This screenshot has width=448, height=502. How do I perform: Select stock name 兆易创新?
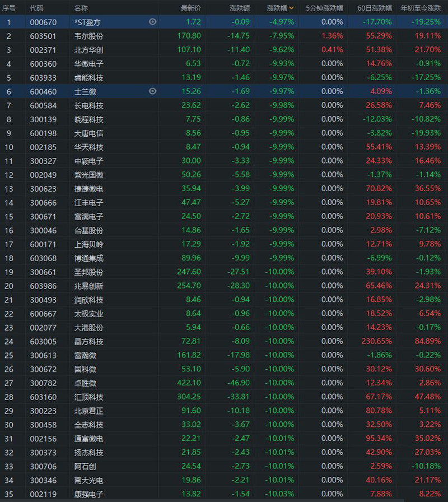(88, 286)
